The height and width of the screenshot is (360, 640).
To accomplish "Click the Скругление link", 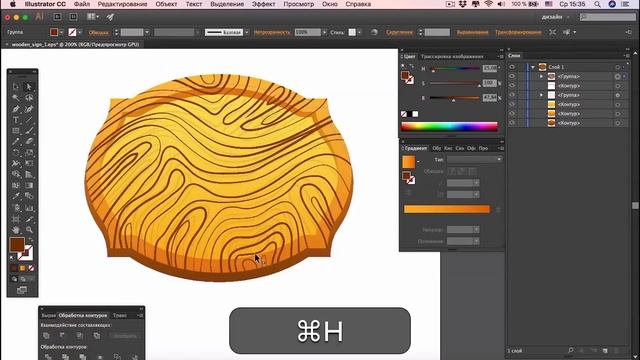I will pyautogui.click(x=399, y=32).
